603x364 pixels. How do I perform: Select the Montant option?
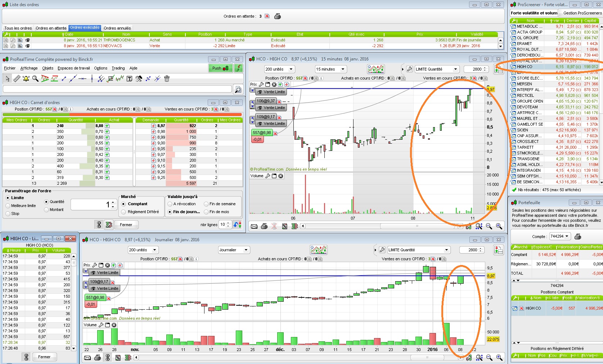pos(46,210)
